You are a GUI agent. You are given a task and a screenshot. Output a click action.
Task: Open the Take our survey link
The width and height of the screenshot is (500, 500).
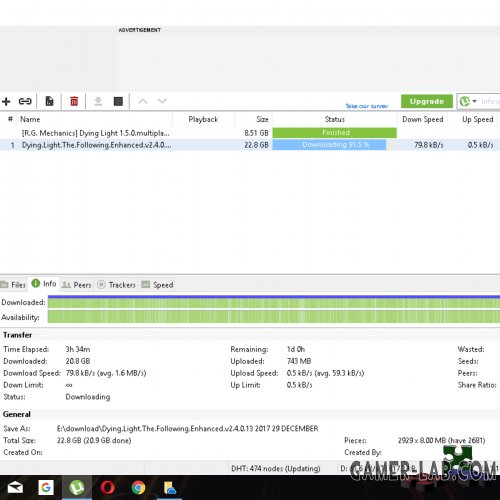(367, 106)
